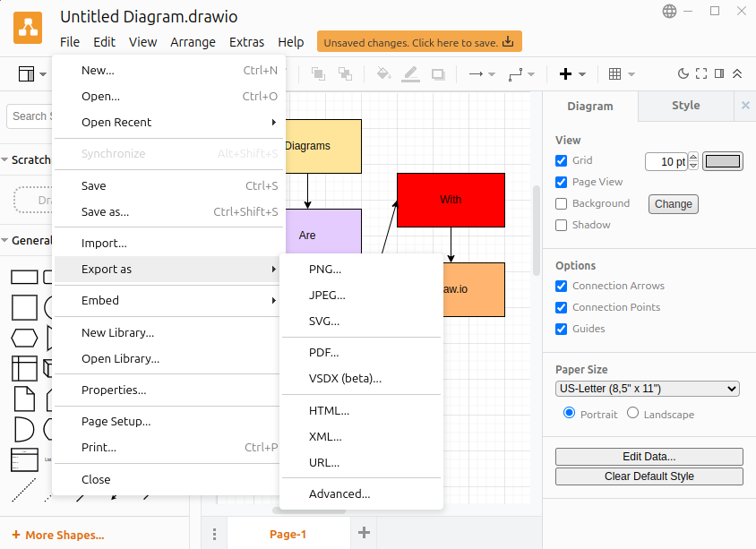This screenshot has width=756, height=549.
Task: Select the list shape in General
Action: 24,459
